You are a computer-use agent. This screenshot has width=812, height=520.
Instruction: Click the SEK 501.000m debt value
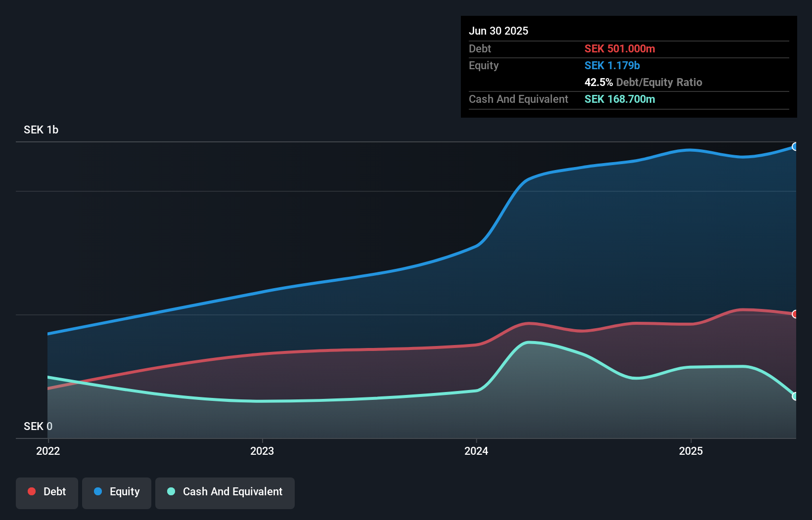(x=620, y=48)
